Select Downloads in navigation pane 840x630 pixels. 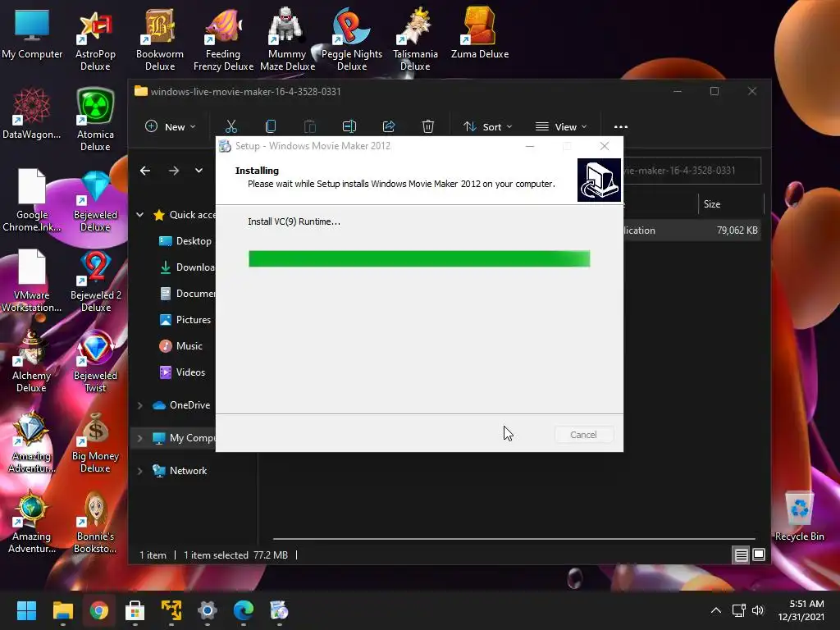click(x=188, y=267)
